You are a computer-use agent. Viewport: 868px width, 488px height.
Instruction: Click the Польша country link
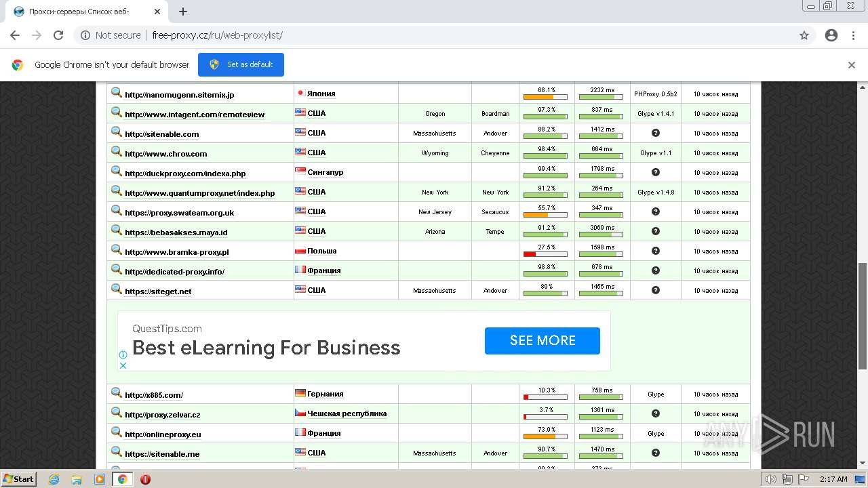pyautogui.click(x=322, y=251)
